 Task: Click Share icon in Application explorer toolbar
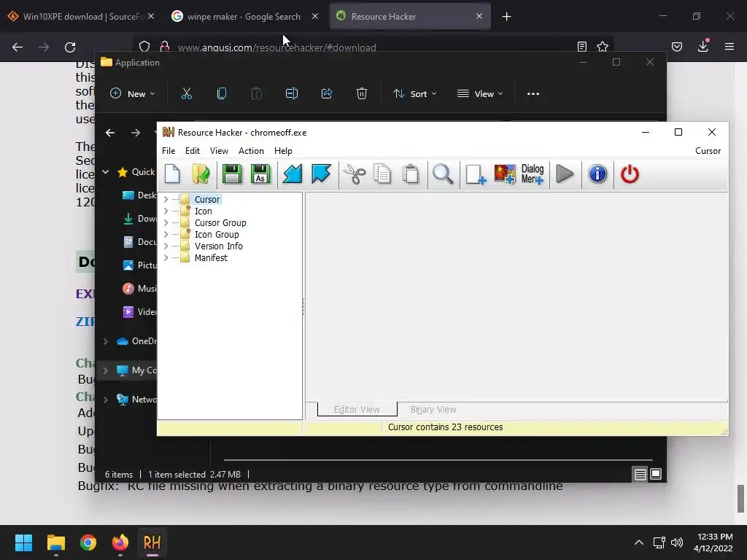pos(327,94)
